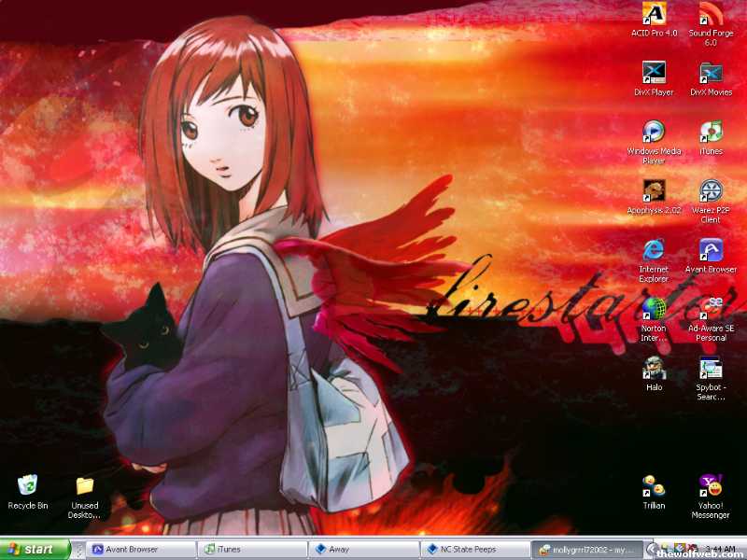The width and height of the screenshot is (747, 560).
Task: Select the DivX Player desktop icon
Action: click(654, 79)
